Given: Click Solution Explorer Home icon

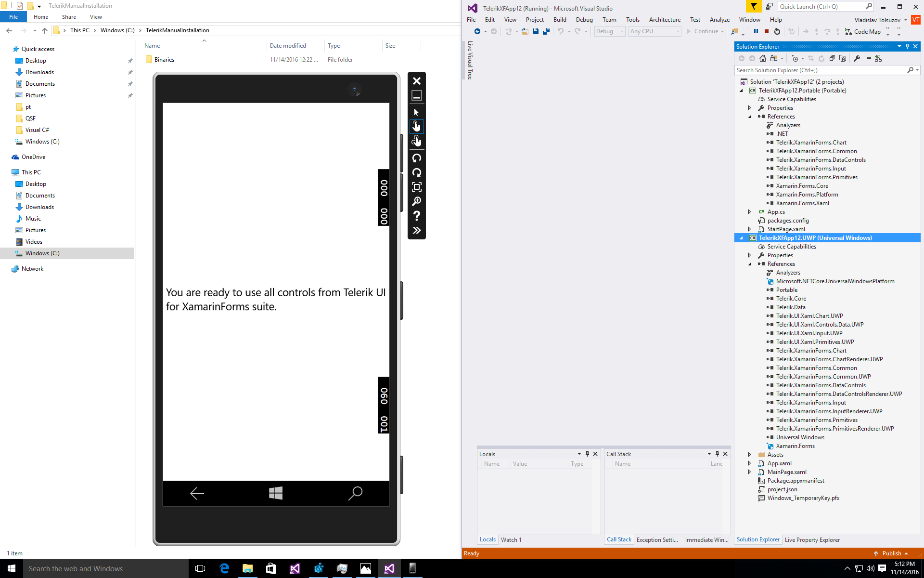Looking at the screenshot, I should [763, 58].
